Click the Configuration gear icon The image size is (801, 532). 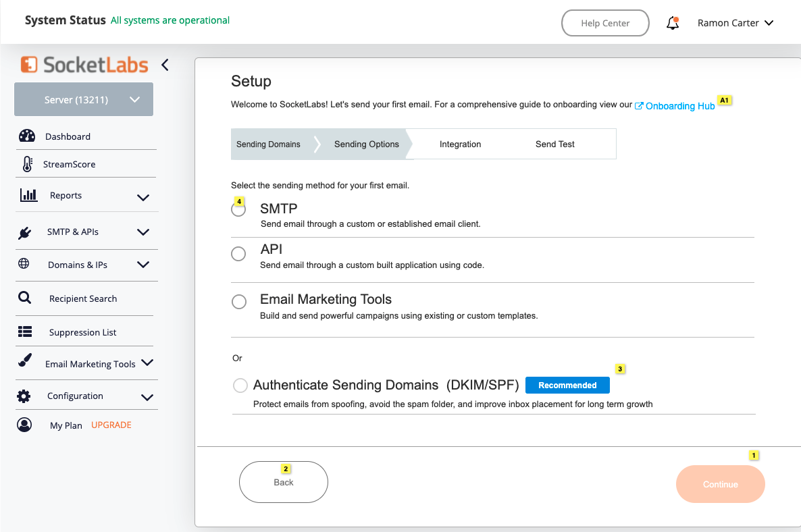coord(24,396)
